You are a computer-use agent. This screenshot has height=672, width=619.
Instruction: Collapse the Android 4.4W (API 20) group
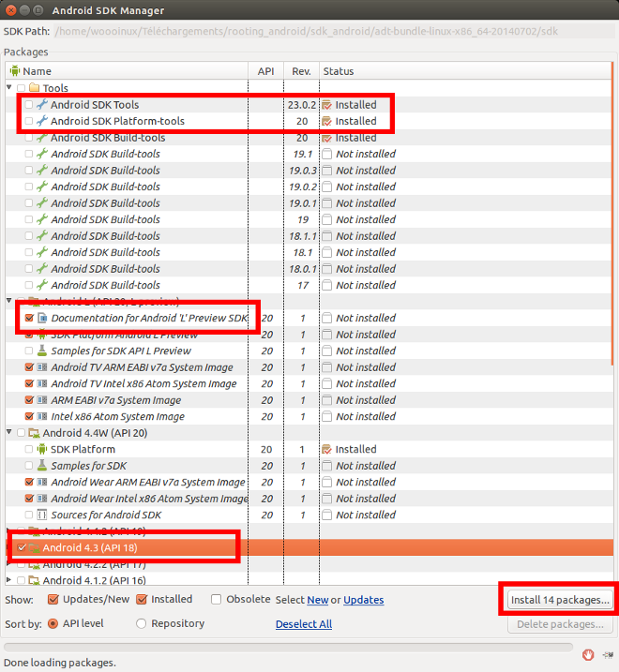pos(9,432)
